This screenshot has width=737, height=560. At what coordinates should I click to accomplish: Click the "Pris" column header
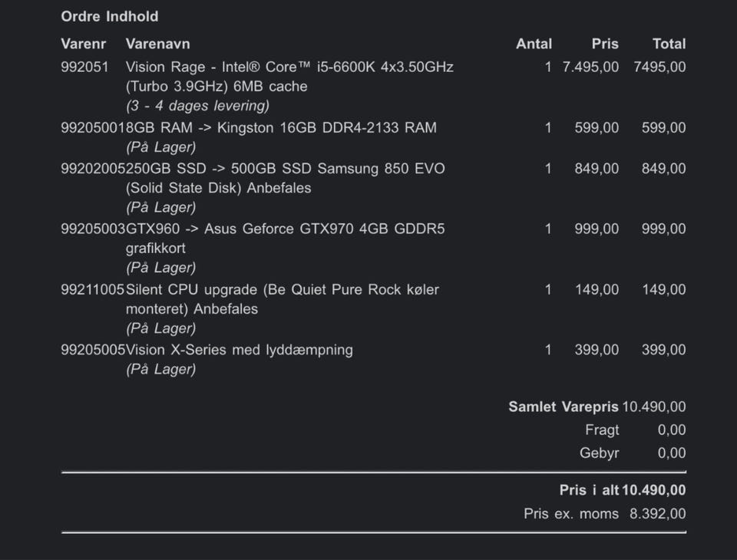pos(605,44)
